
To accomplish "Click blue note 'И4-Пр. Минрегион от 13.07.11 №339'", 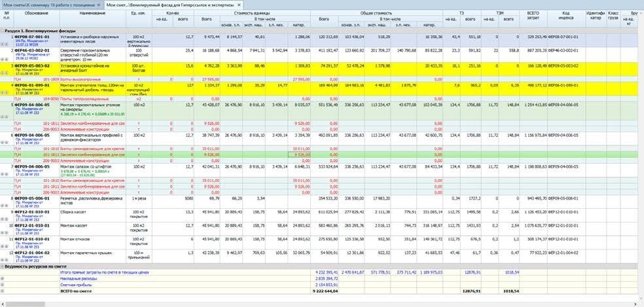I will click(33, 43).
